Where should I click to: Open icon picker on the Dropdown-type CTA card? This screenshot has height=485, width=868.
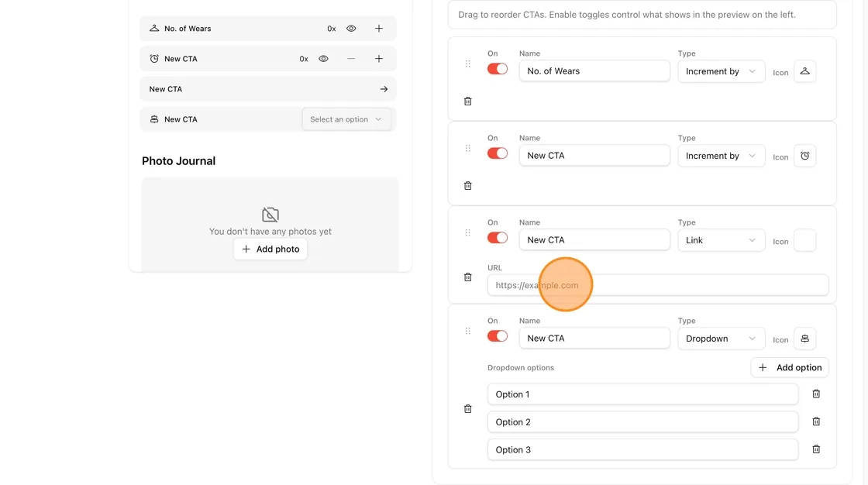pos(805,339)
